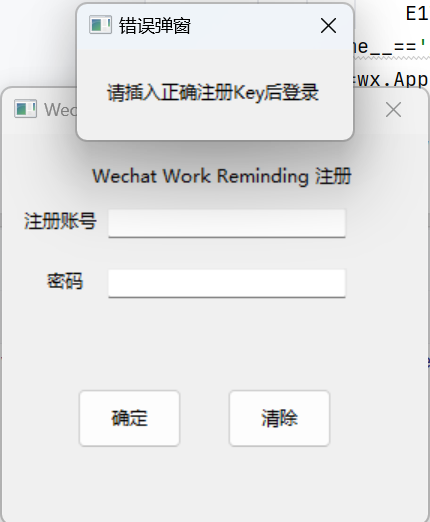
Task: Click the 确定 confirm button
Action: click(x=129, y=418)
